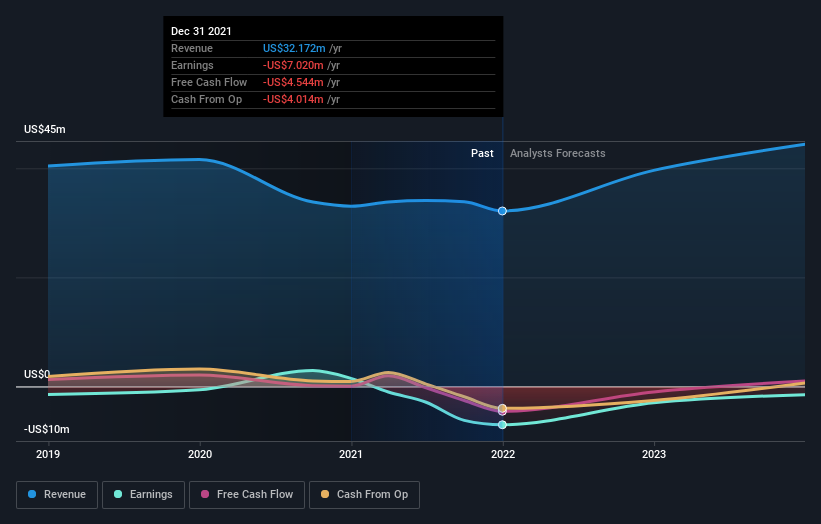821x524 pixels.
Task: Click the -US$4.014m cash from op value
Action: 293,99
